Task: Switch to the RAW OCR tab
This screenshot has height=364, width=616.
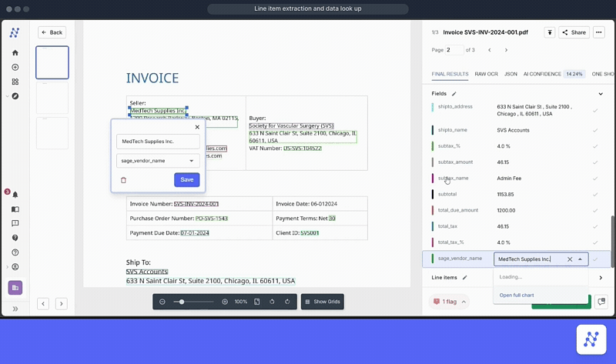Action: click(486, 74)
